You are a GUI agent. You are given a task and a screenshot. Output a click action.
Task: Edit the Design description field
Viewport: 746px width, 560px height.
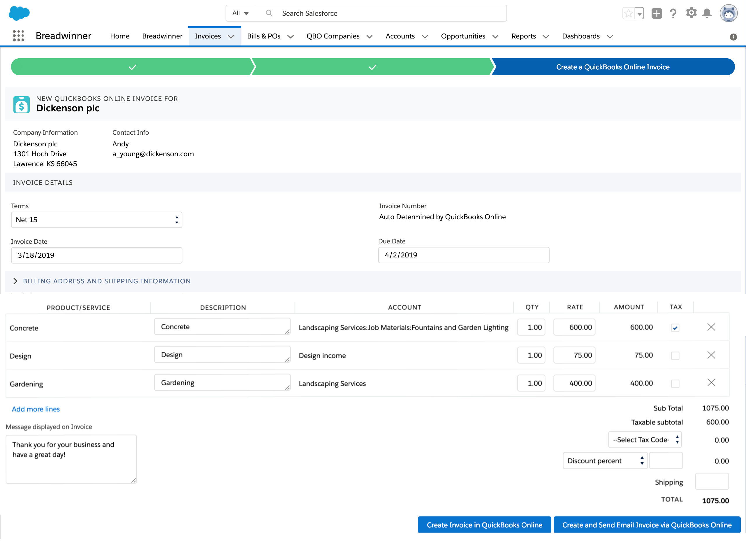tap(222, 354)
